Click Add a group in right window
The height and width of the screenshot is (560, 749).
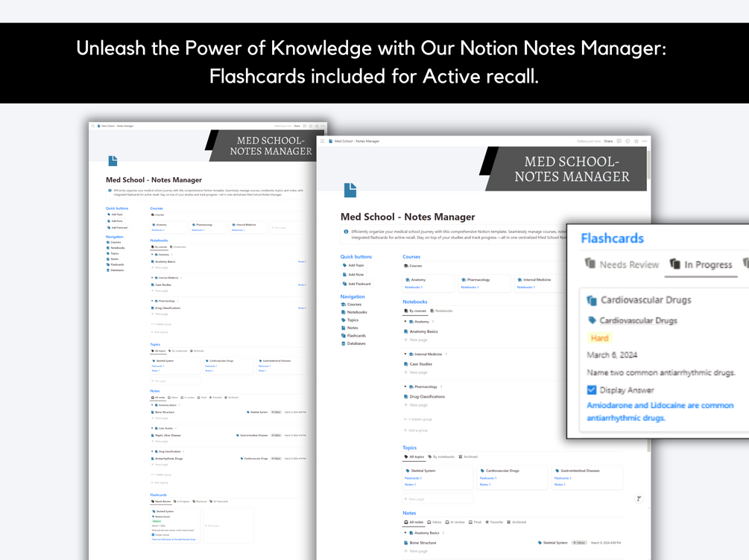pos(416,430)
